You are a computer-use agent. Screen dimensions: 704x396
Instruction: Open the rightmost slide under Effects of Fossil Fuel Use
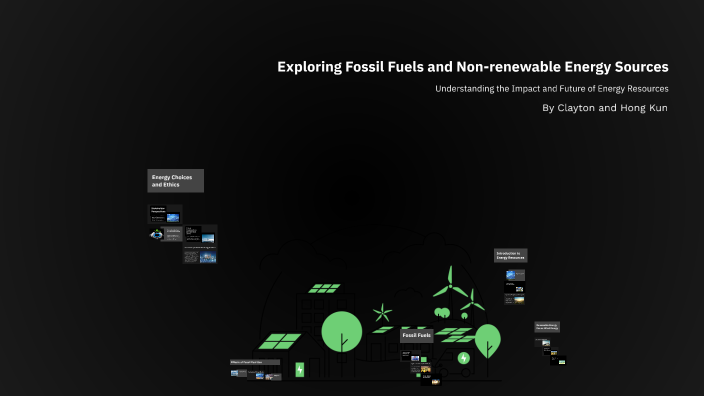[x=273, y=377]
